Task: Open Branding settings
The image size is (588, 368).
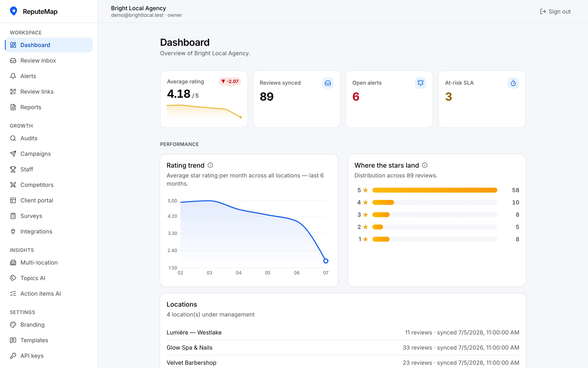Action: click(x=49, y=325)
